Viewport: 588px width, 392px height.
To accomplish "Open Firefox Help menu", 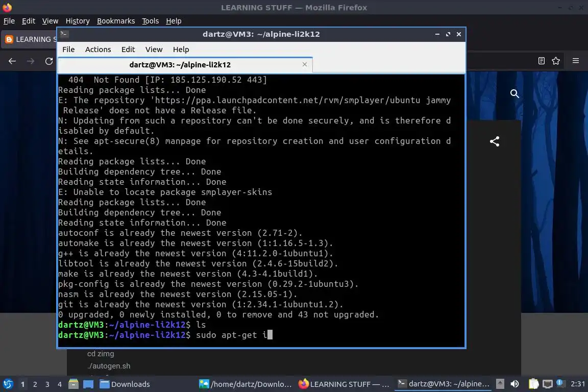I will pyautogui.click(x=174, y=21).
